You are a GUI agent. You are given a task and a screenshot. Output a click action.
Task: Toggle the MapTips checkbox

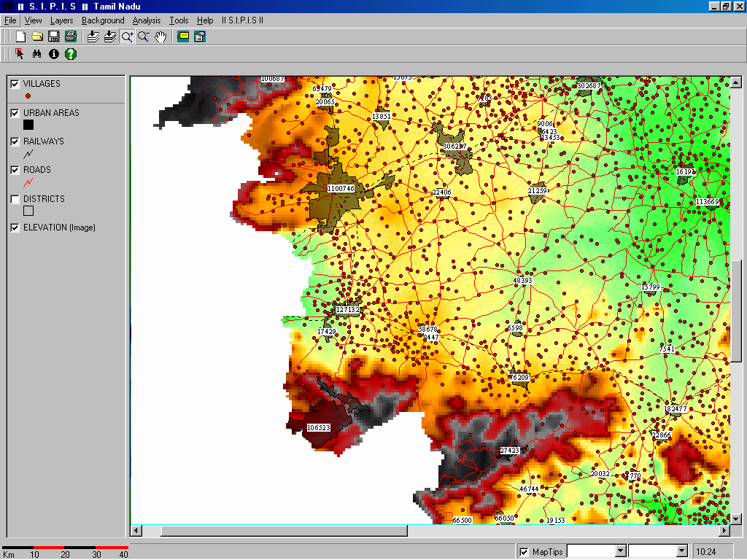point(524,552)
